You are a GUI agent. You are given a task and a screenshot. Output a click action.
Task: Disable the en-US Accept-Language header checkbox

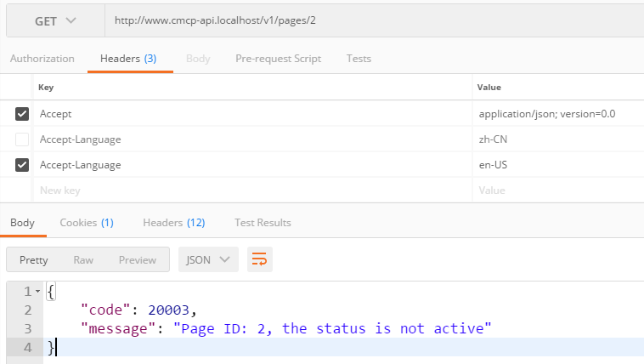pyautogui.click(x=22, y=165)
